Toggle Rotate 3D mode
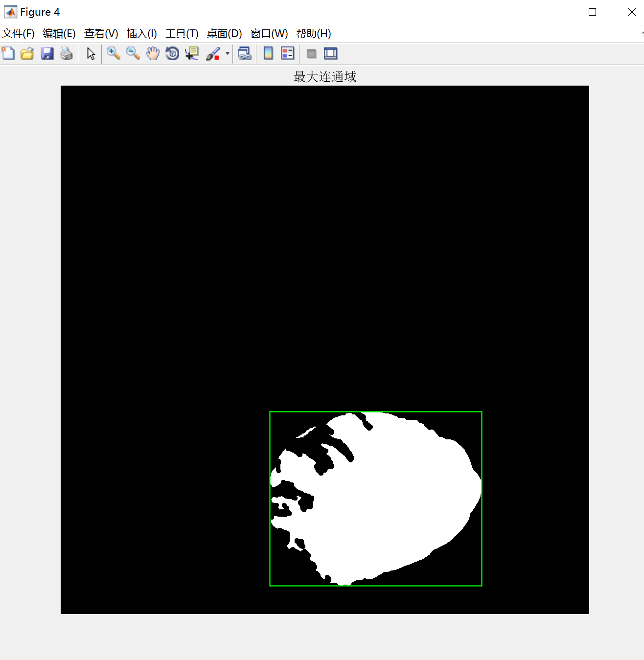644x660 pixels. (172, 54)
